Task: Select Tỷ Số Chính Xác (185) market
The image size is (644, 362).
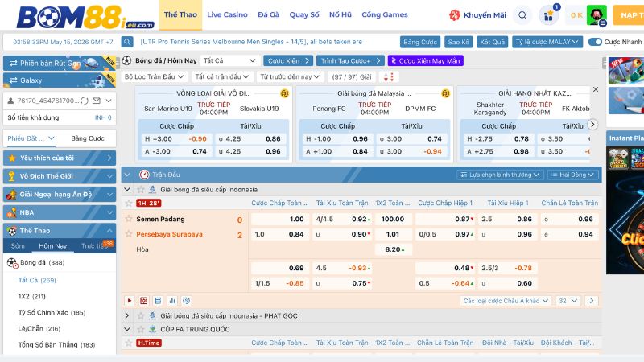Action: tap(52, 312)
